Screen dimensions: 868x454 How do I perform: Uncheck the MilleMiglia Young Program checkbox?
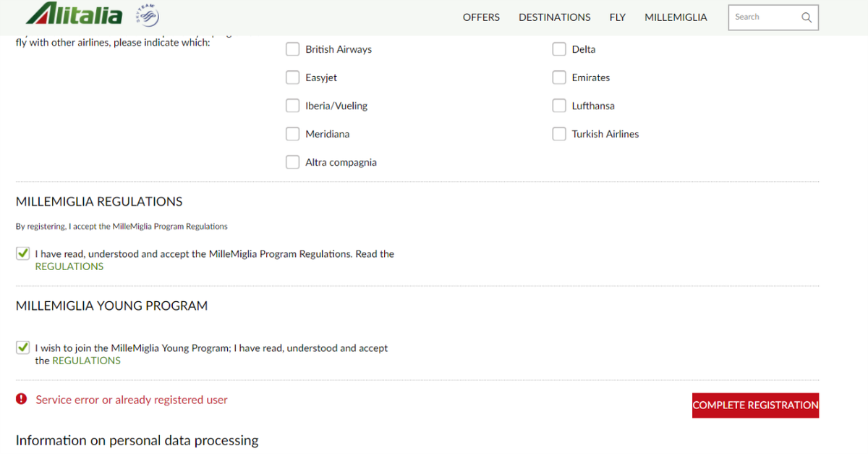(x=23, y=348)
